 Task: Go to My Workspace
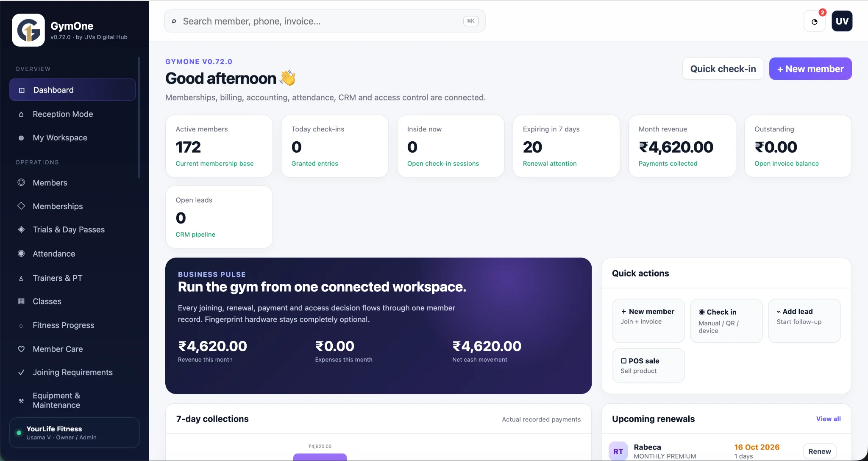point(72,138)
